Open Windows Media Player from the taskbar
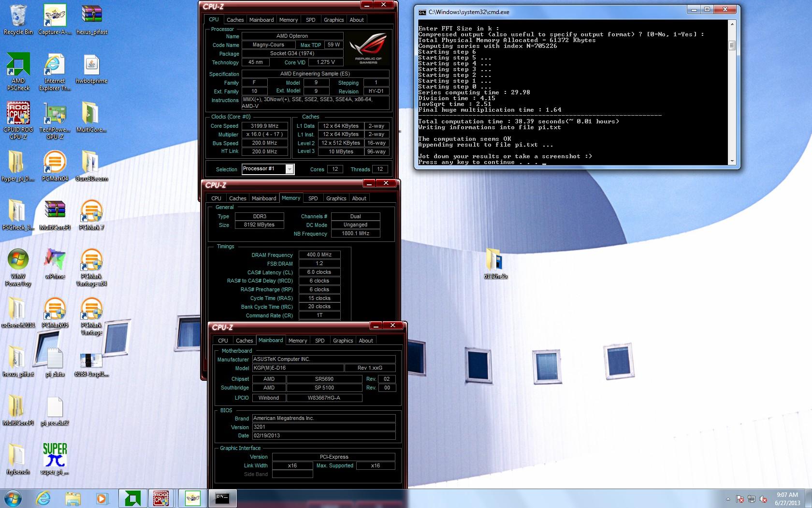 (102, 498)
